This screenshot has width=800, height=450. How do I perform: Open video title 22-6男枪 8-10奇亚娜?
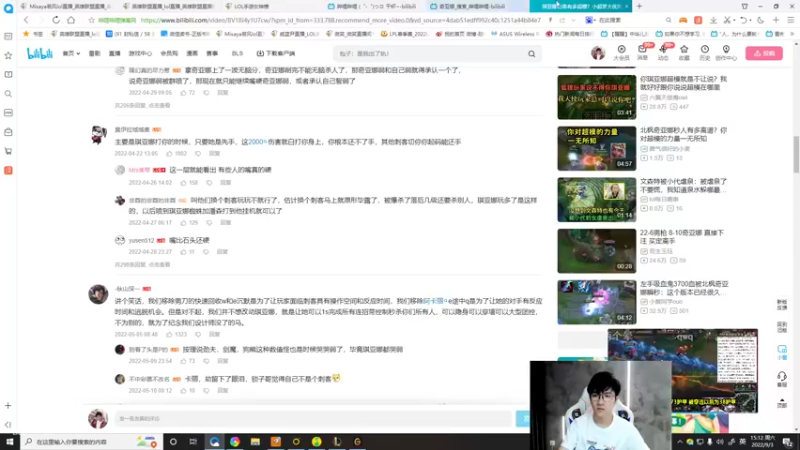point(682,237)
